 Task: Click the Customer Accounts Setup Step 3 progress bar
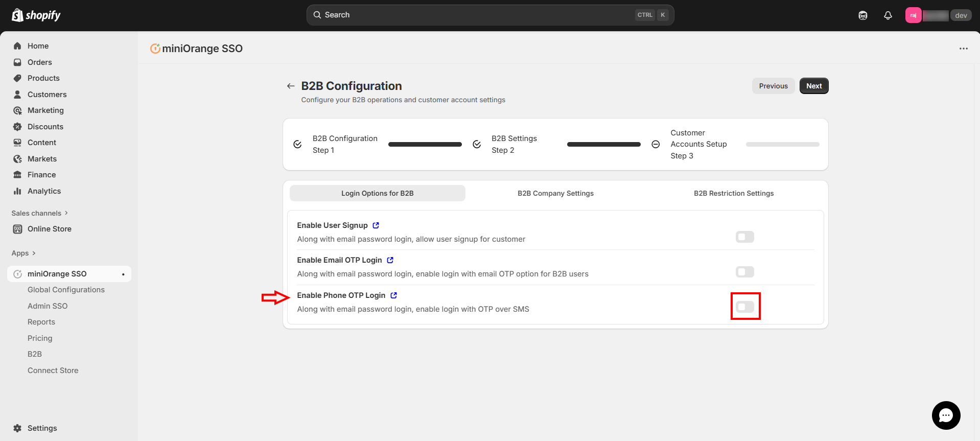click(x=783, y=145)
